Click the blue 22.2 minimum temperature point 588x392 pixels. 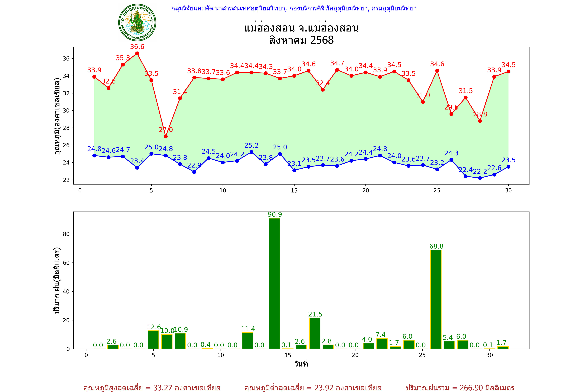click(x=480, y=178)
